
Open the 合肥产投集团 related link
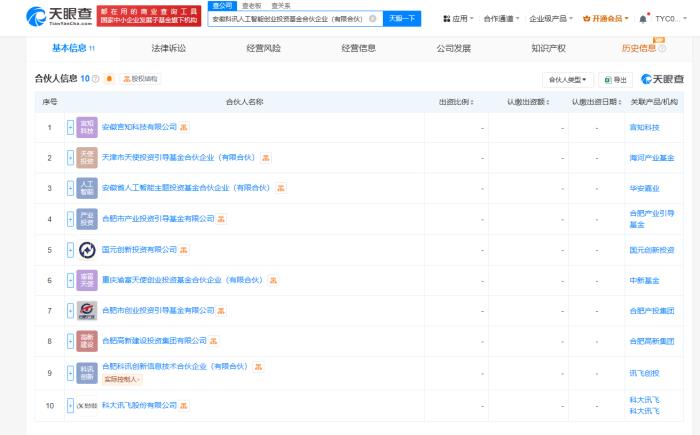652,310
